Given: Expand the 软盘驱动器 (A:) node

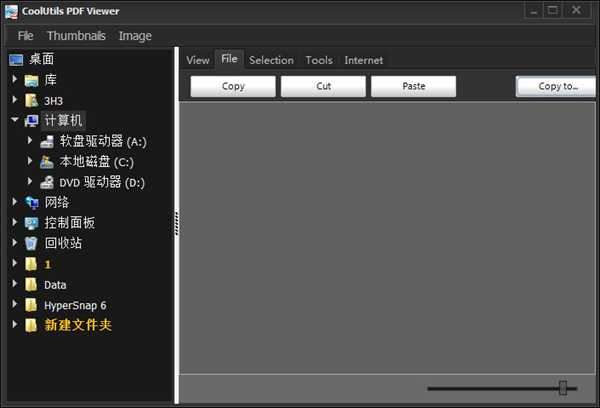Looking at the screenshot, I should [x=30, y=140].
